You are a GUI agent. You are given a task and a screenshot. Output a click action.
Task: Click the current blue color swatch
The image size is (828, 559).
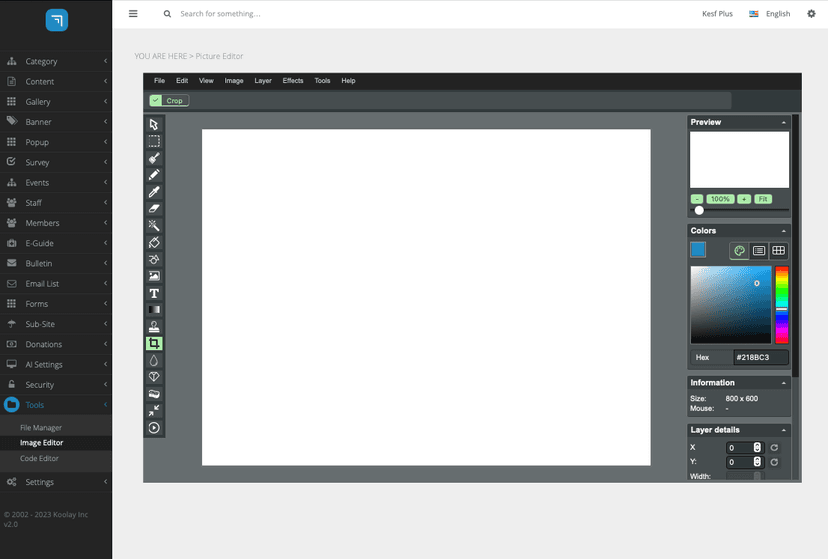pyautogui.click(x=698, y=250)
